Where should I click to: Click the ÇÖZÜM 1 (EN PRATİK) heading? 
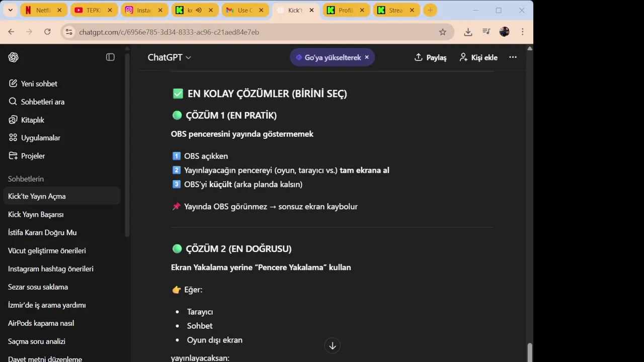(x=231, y=116)
